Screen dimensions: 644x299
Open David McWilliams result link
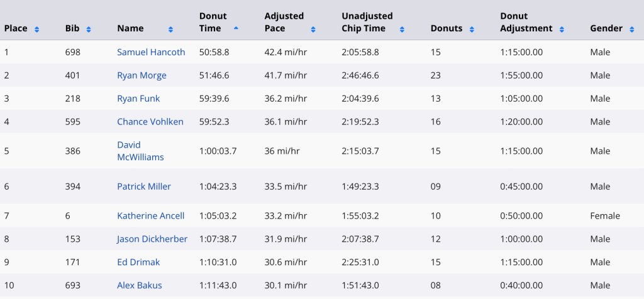pyautogui.click(x=140, y=151)
